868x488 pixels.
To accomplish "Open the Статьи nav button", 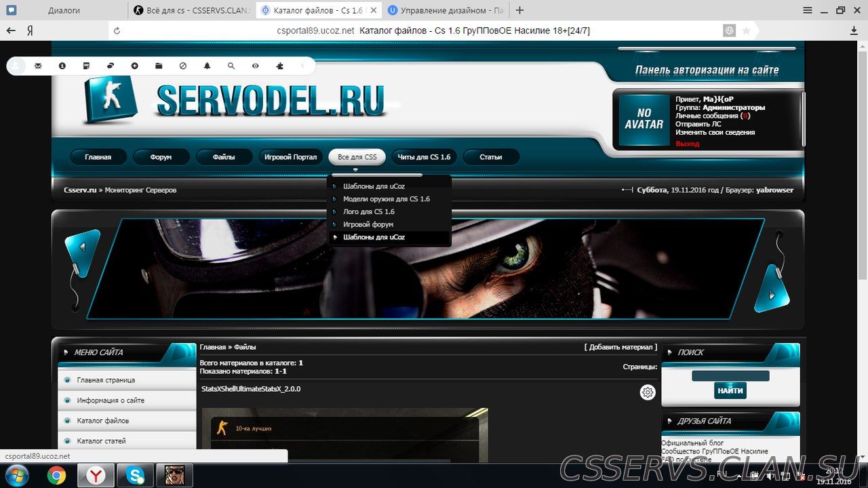I will [x=491, y=157].
